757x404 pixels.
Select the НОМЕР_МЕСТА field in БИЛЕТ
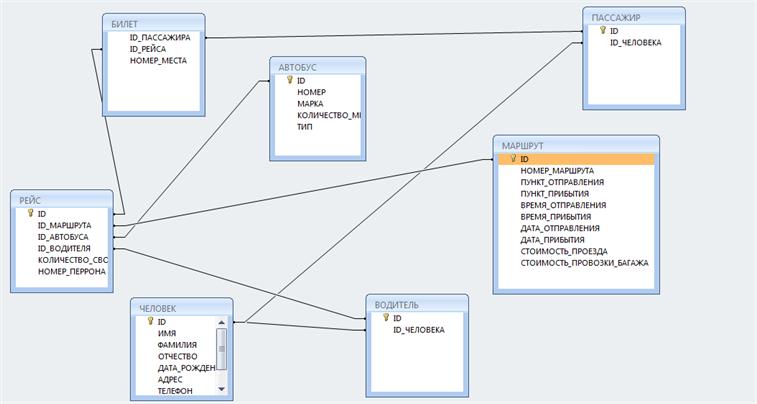tap(158, 60)
